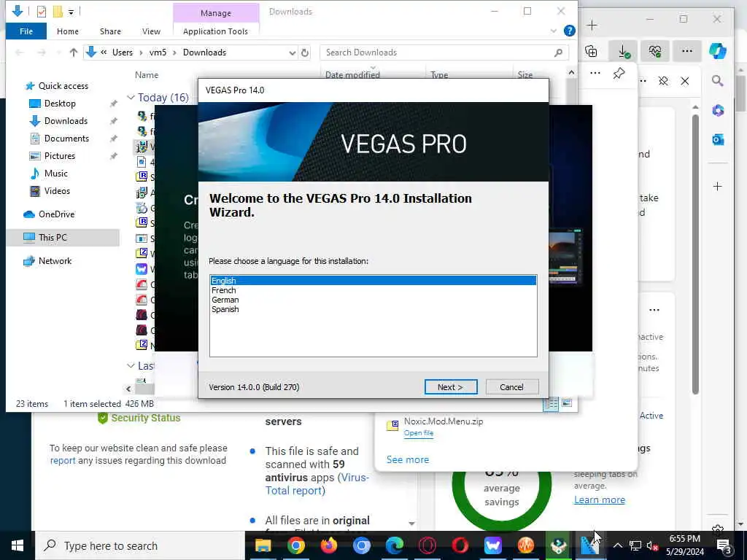The image size is (747, 560).
Task: Open Quick Access Toolbar customize dropdown
Action: point(71,12)
